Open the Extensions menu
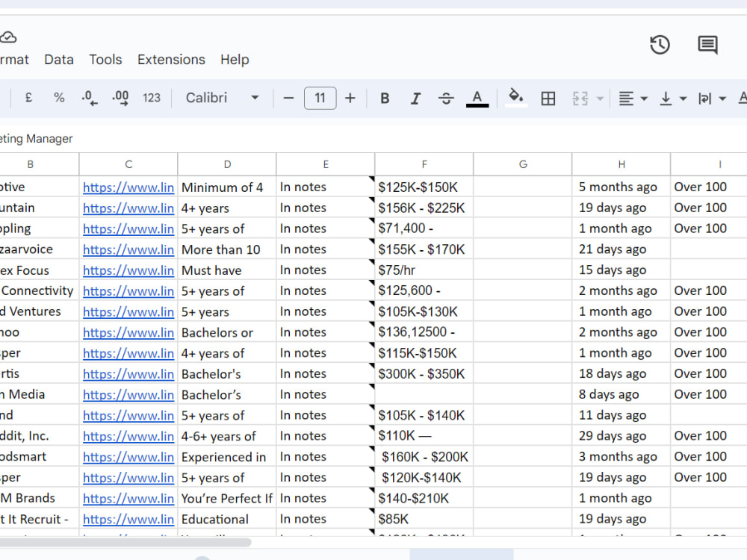 pos(171,60)
